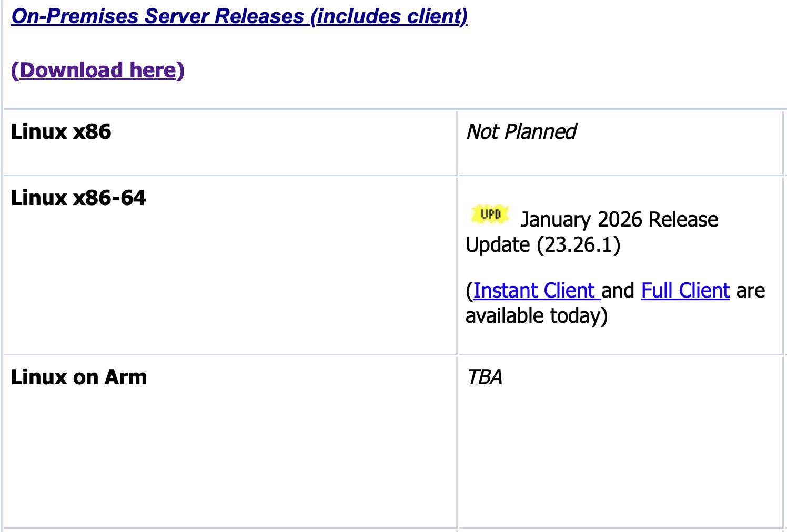Click the "(Download here)" link
The width and height of the screenshot is (787, 532).
pyautogui.click(x=98, y=70)
